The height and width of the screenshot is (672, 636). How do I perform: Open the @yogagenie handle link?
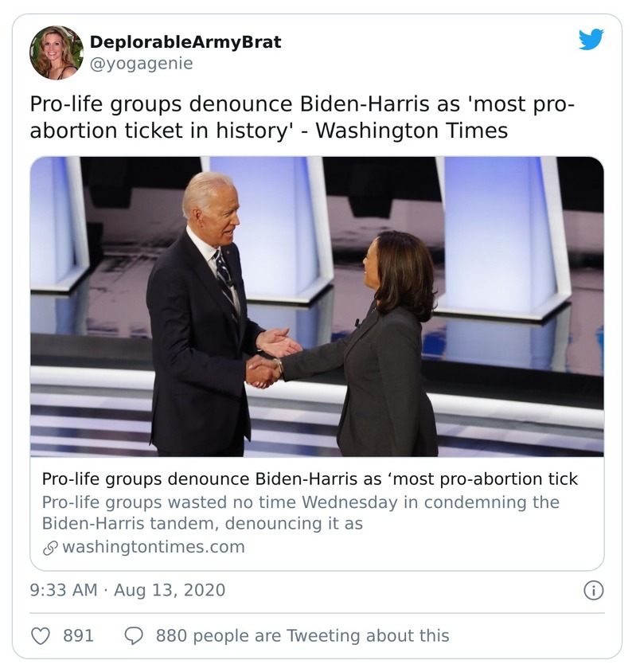click(x=141, y=63)
